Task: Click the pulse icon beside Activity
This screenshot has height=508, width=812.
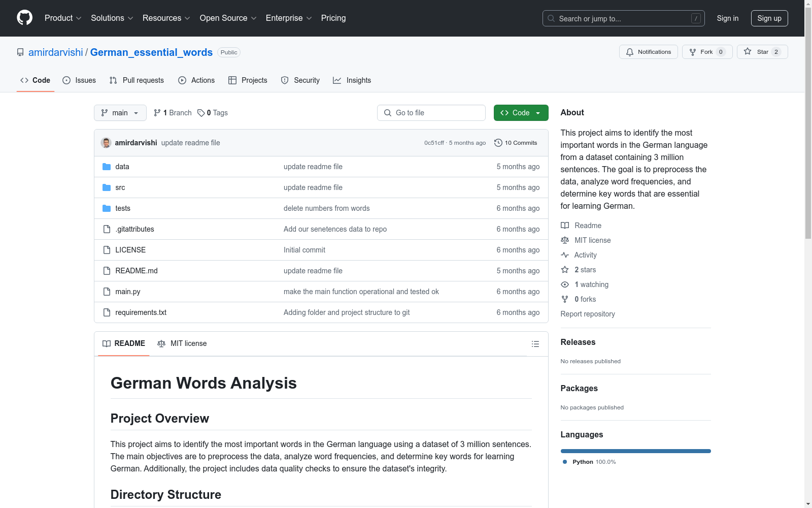Action: pyautogui.click(x=565, y=255)
